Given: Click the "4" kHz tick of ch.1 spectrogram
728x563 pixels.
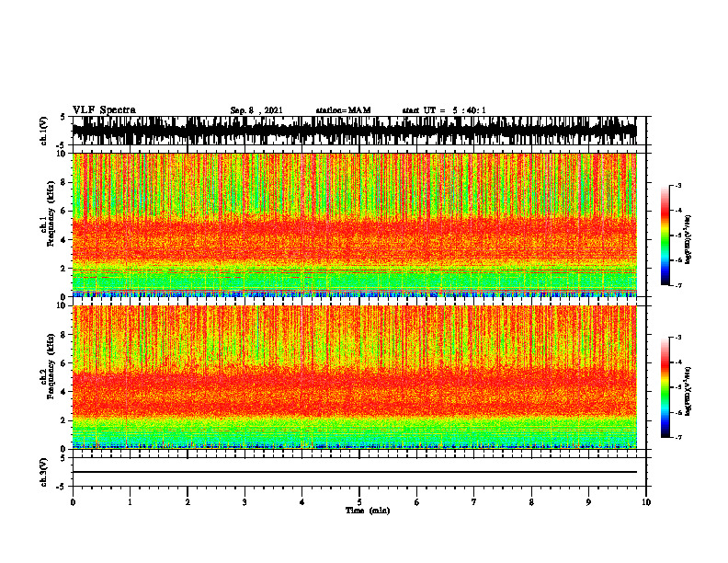Looking at the screenshot, I should pyautogui.click(x=64, y=240).
